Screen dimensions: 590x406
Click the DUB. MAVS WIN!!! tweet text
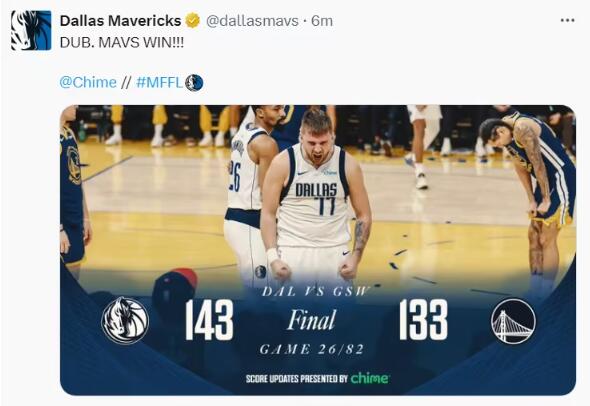click(x=122, y=43)
